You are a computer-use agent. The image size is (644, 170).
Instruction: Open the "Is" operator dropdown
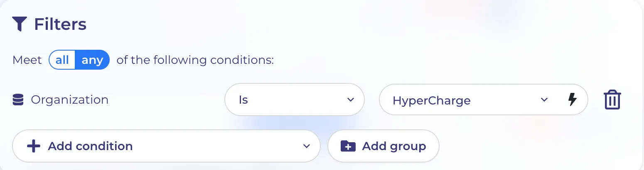[295, 100]
